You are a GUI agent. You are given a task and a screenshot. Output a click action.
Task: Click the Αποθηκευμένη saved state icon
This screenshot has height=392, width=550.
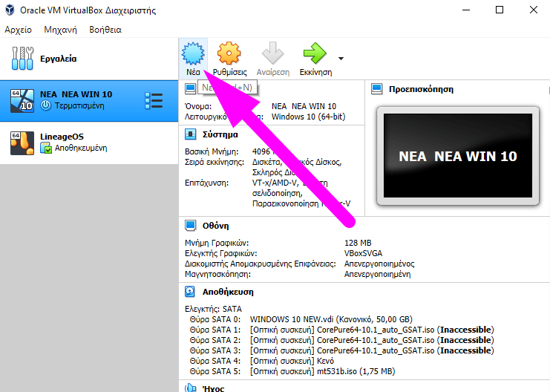[45, 148]
